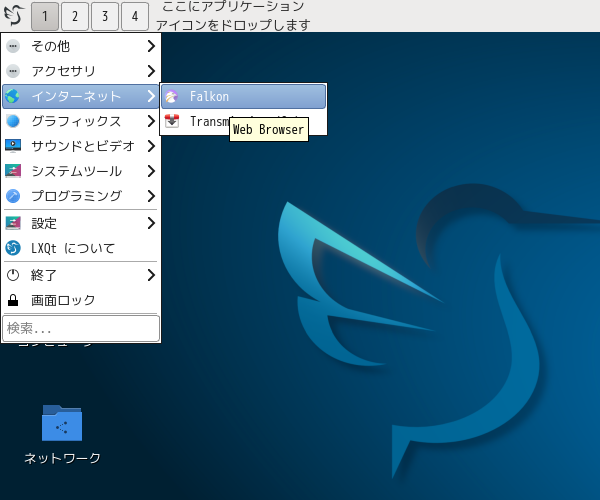Open the アクセサリ menu category

click(81, 71)
